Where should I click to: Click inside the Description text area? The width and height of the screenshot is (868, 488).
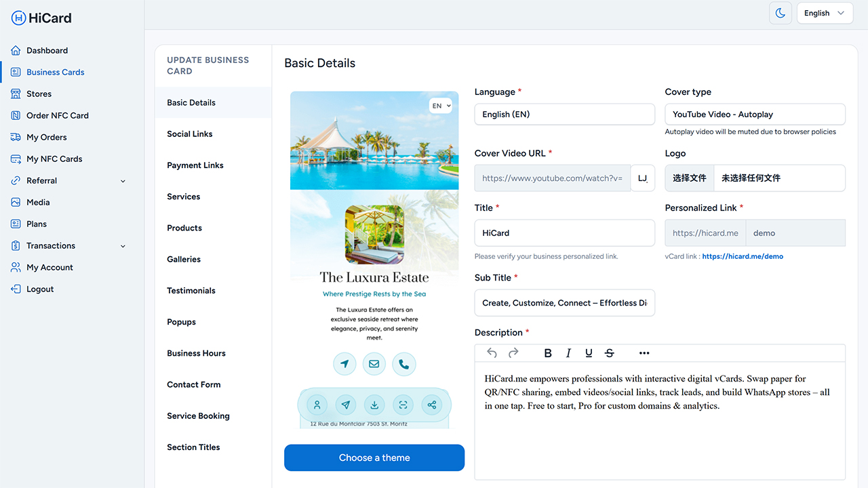click(x=660, y=421)
